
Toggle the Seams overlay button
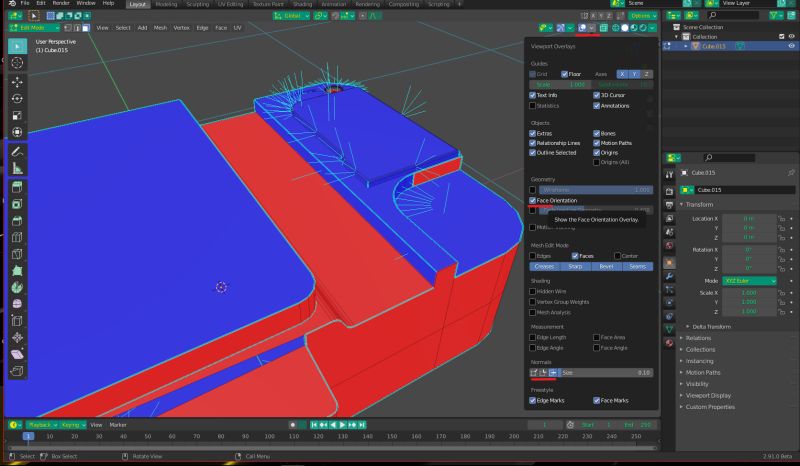point(638,266)
